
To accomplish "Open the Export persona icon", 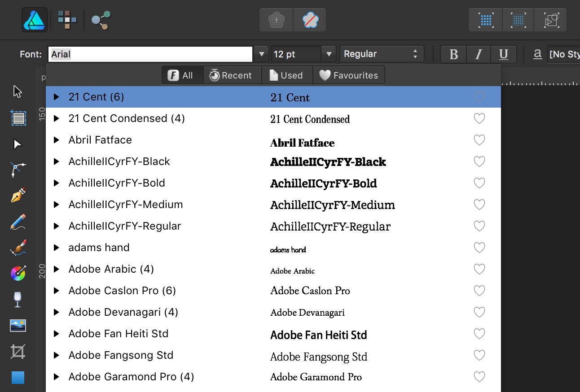I will (101, 20).
